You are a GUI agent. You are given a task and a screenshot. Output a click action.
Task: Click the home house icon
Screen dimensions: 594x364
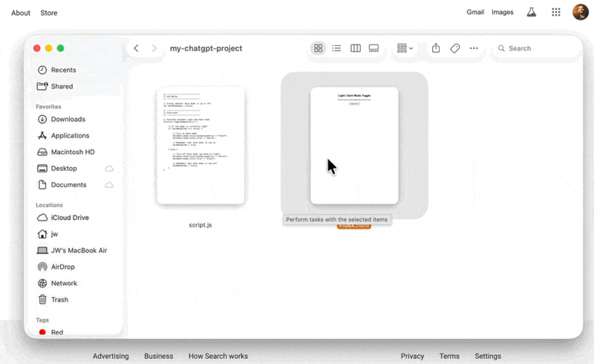(42, 234)
